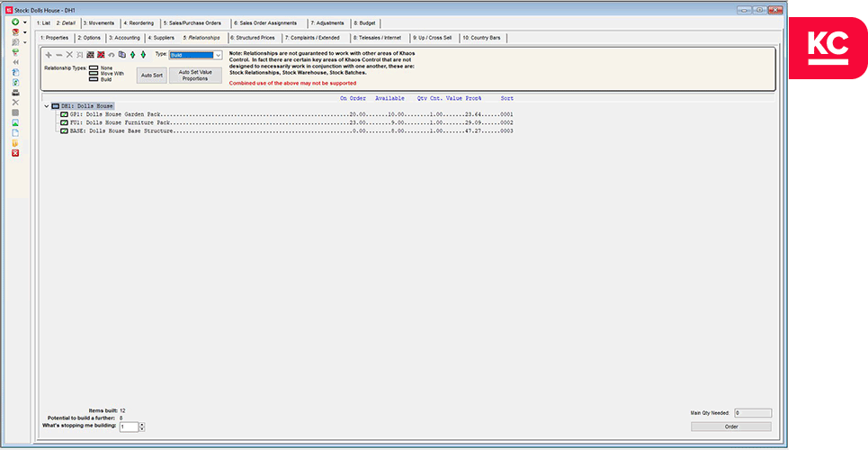The width and height of the screenshot is (868, 450).
Task: Click the What's stopping me building field
Action: [x=129, y=427]
